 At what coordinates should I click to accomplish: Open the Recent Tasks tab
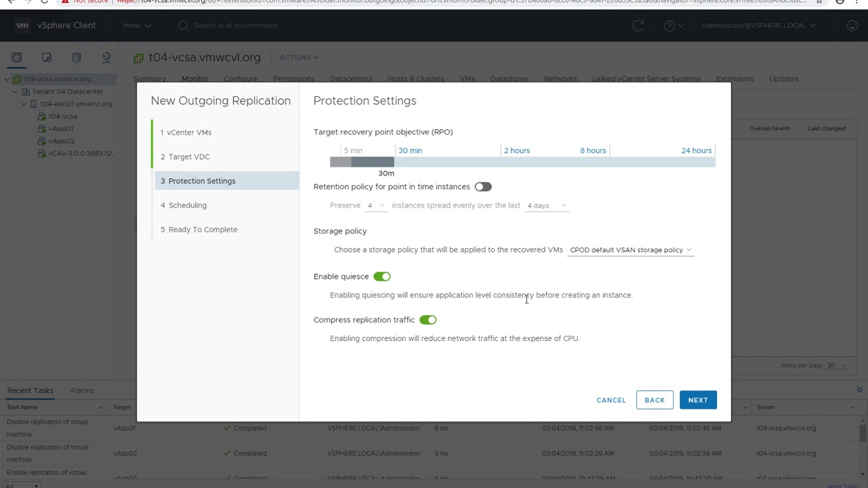30,390
